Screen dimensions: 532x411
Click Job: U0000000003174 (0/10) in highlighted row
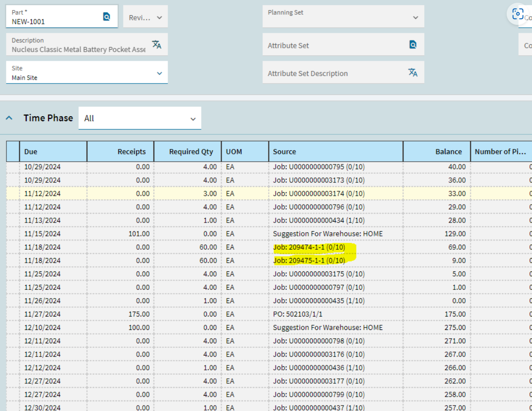click(319, 194)
